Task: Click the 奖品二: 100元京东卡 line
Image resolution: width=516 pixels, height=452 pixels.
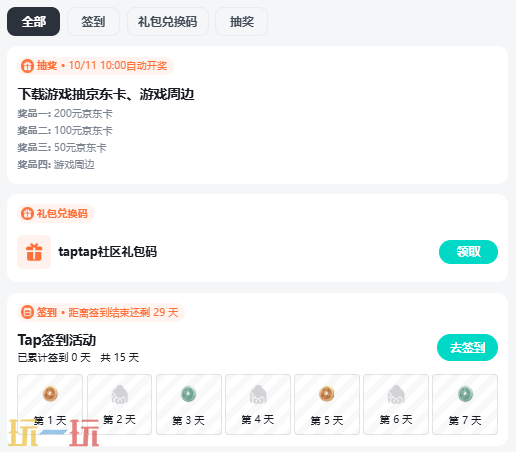Action: pyautogui.click(x=65, y=130)
